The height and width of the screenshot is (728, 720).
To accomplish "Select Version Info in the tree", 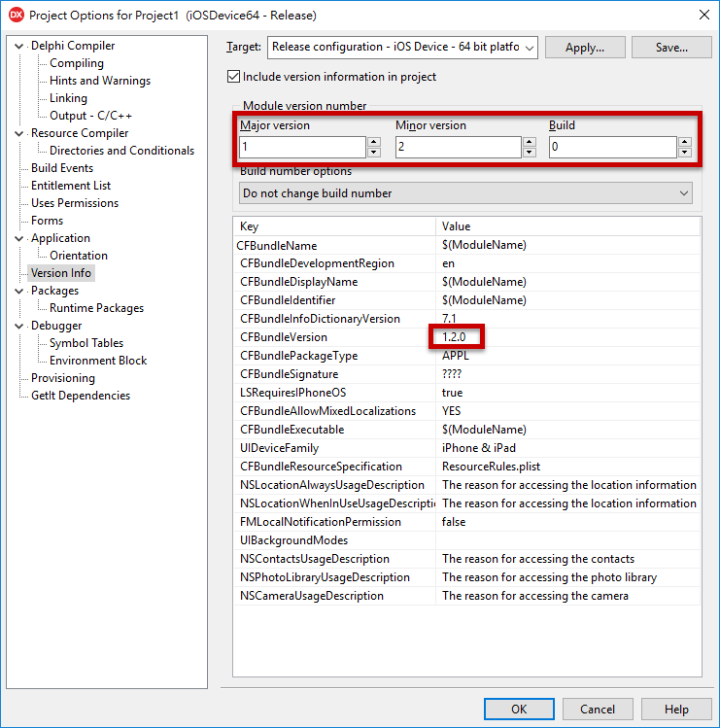I will coord(61,273).
